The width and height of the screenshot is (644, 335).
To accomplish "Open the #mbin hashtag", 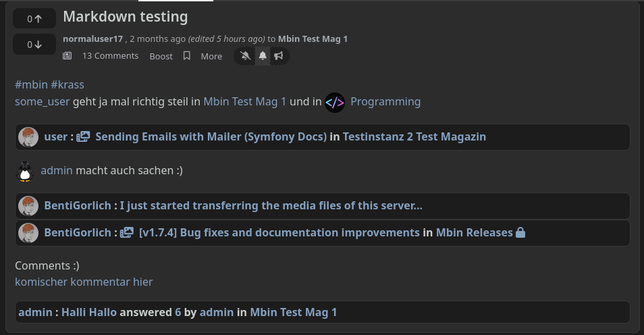I will pyautogui.click(x=31, y=84).
